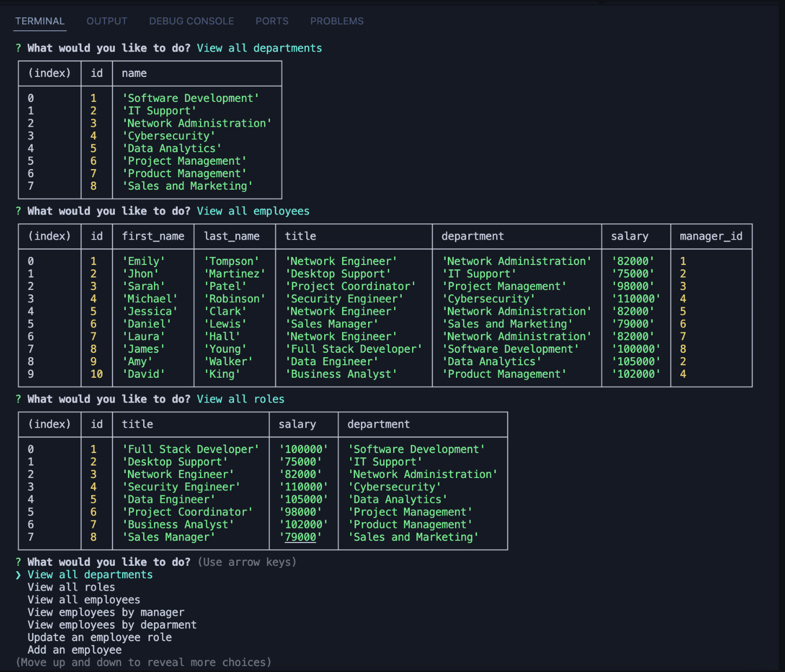
Task: Click the 'manager_id' column header
Action: point(711,236)
